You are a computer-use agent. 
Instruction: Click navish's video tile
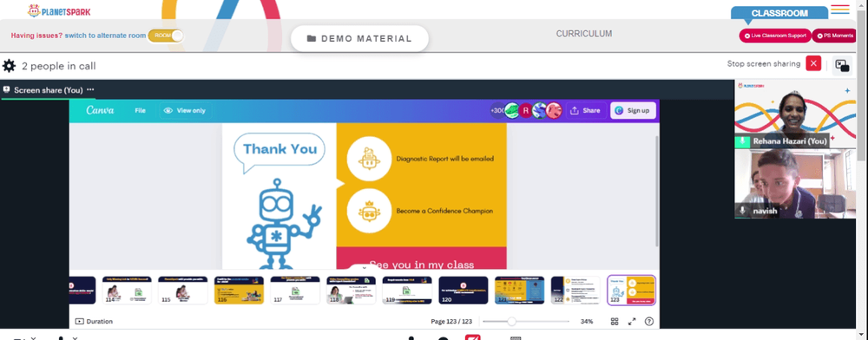(x=795, y=184)
